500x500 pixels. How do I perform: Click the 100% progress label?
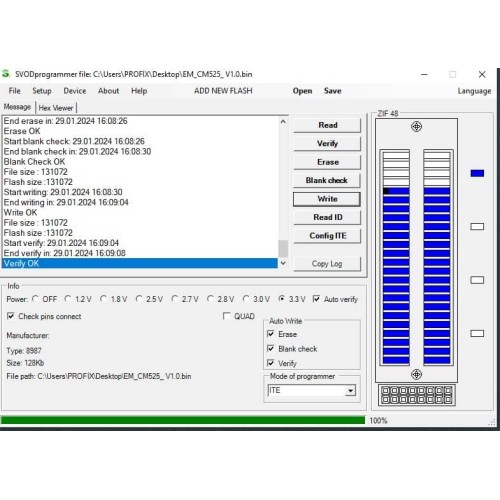[x=378, y=421]
